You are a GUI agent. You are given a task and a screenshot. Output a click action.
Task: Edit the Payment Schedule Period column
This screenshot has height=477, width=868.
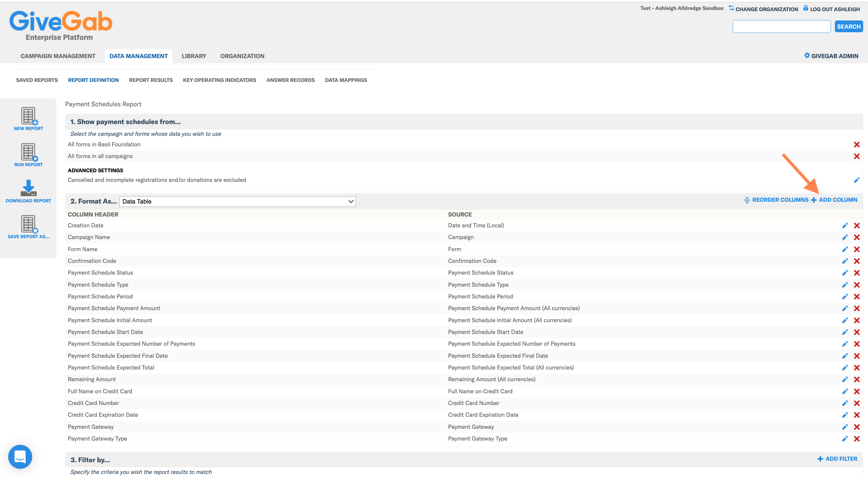pos(845,297)
